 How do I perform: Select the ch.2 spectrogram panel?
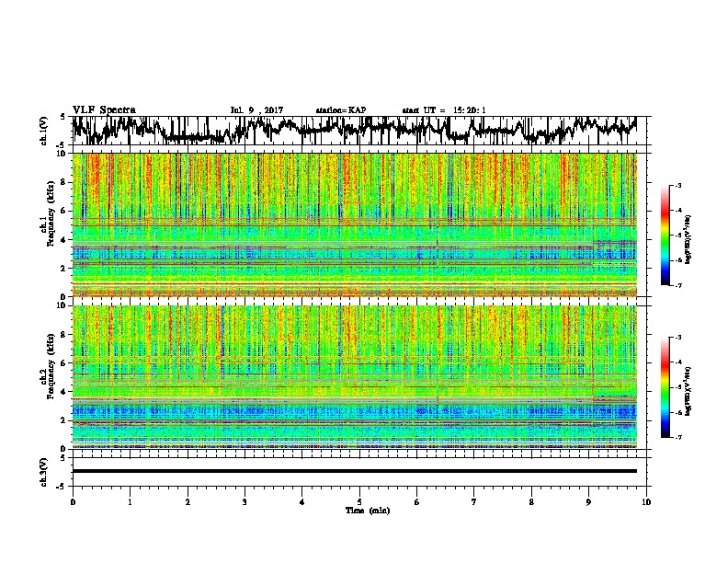pyautogui.click(x=359, y=377)
